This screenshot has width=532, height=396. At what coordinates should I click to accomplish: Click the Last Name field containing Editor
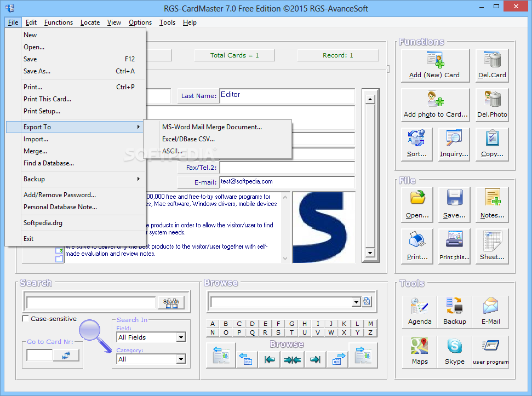pyautogui.click(x=287, y=96)
